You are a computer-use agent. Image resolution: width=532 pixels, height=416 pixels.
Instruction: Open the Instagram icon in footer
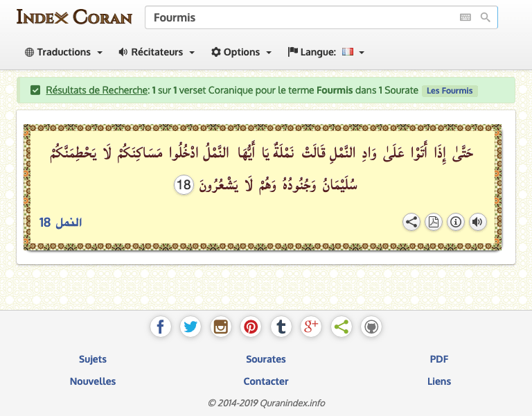(x=221, y=327)
